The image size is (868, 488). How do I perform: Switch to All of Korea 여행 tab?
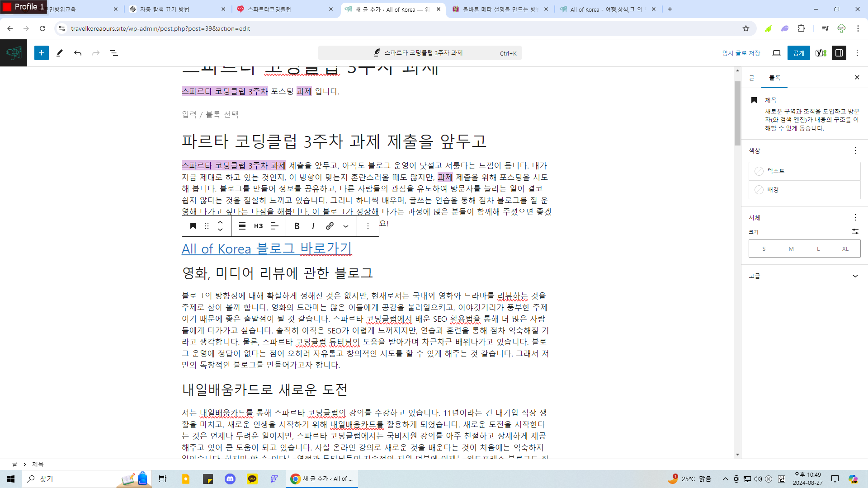(x=608, y=9)
